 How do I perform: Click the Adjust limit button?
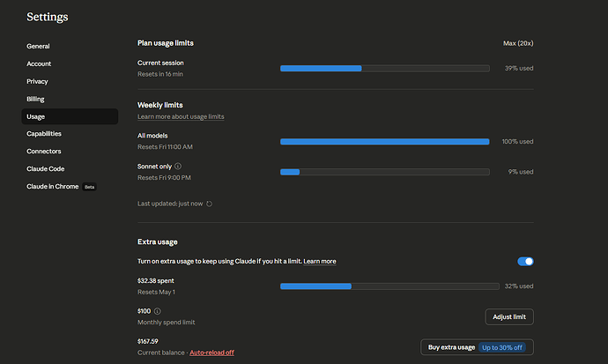tap(509, 316)
